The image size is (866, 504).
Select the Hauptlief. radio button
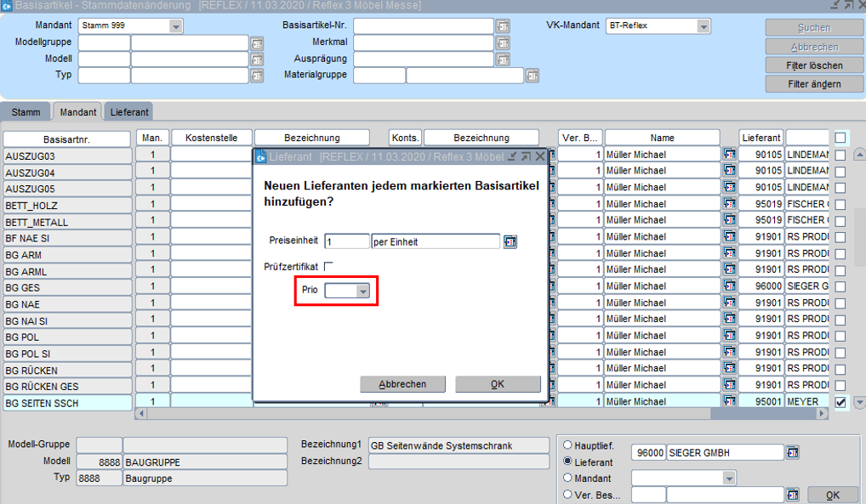pos(568,445)
